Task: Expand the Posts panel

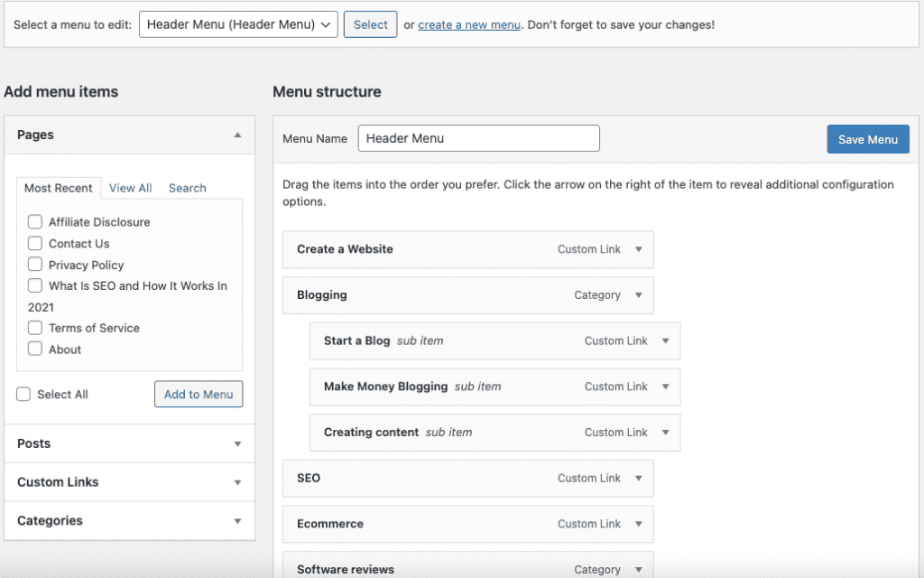Action: (x=238, y=443)
